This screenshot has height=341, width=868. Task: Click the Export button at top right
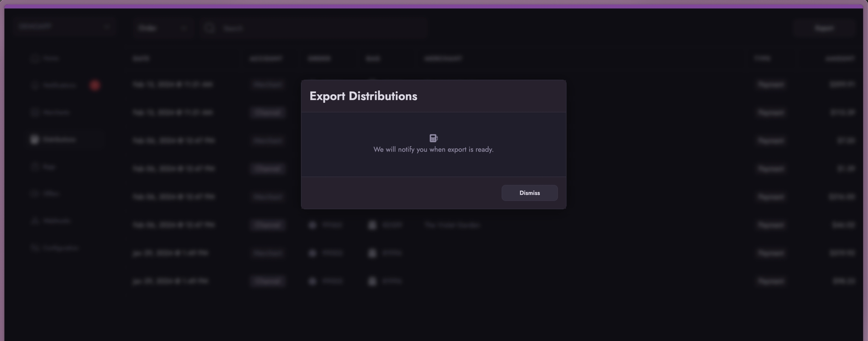824,28
